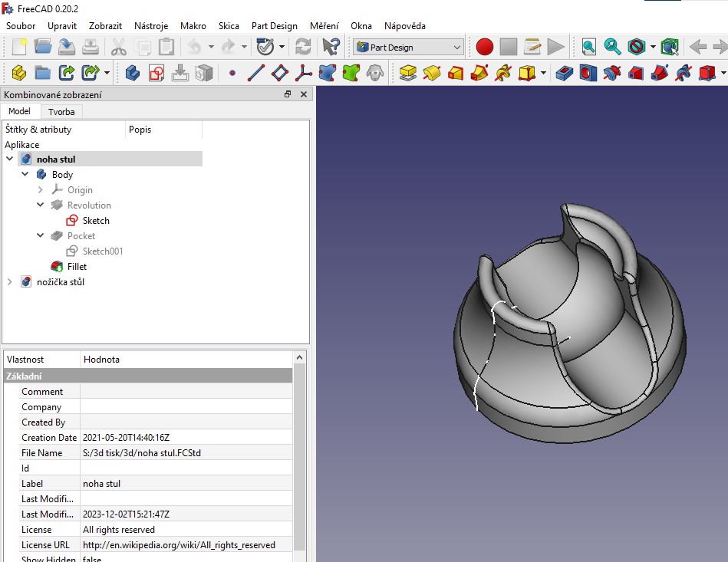The width and height of the screenshot is (728, 562).
Task: Click the Pocket tool icon
Action: pos(565,73)
